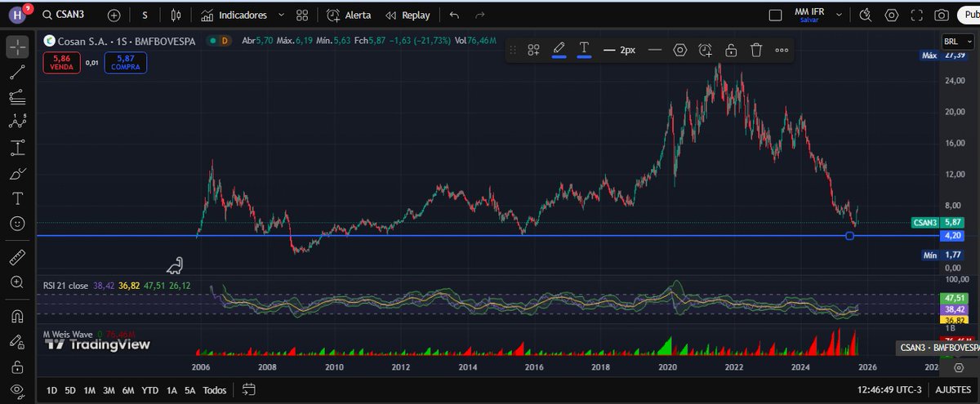The height and width of the screenshot is (404, 980).
Task: Set the time range to Todos
Action: pos(215,391)
